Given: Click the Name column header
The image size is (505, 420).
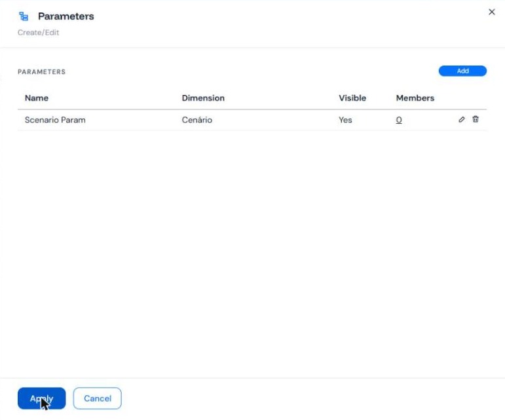Looking at the screenshot, I should [37, 98].
